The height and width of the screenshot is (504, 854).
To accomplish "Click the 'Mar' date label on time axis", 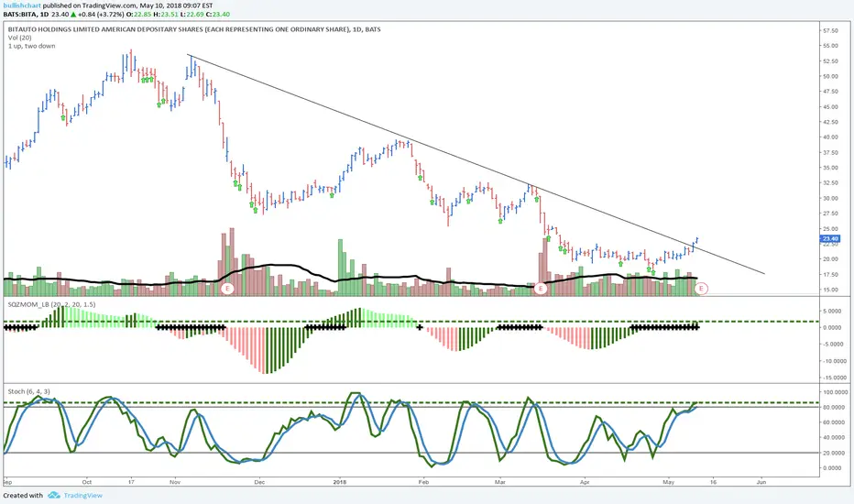I will click(x=500, y=482).
